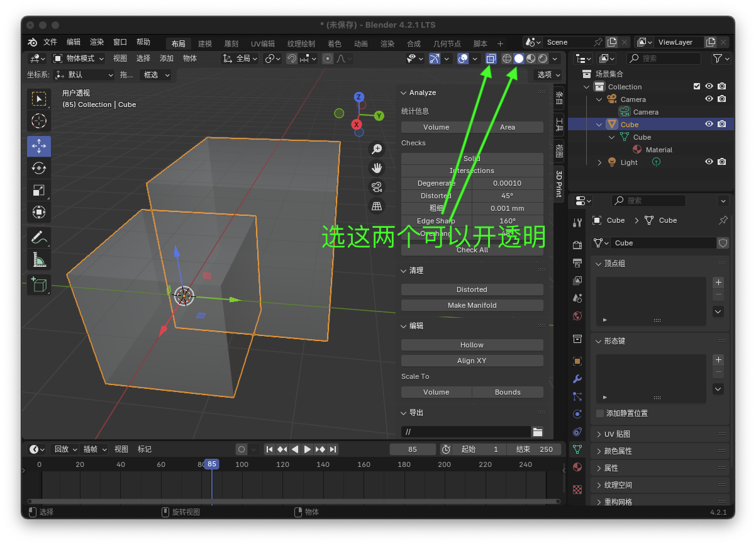Viewport: 756px width, 545px height.
Task: Toggle camera view with the camera icon
Action: (x=377, y=187)
